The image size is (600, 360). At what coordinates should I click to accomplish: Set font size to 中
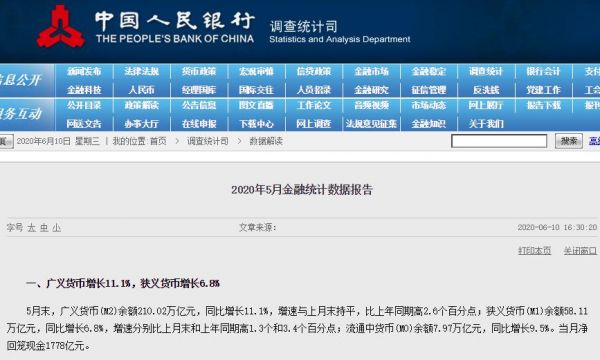click(x=44, y=228)
